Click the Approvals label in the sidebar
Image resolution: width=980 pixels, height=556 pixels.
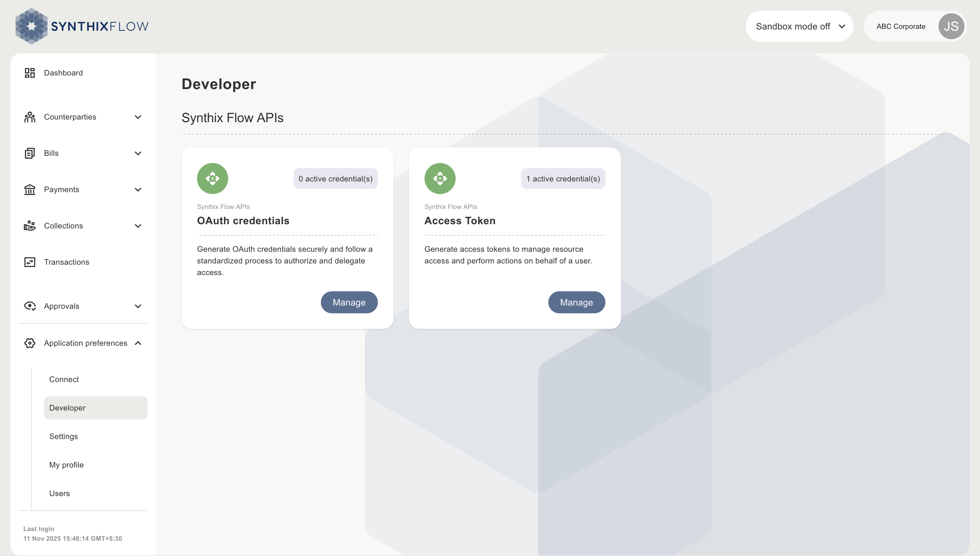[62, 306]
